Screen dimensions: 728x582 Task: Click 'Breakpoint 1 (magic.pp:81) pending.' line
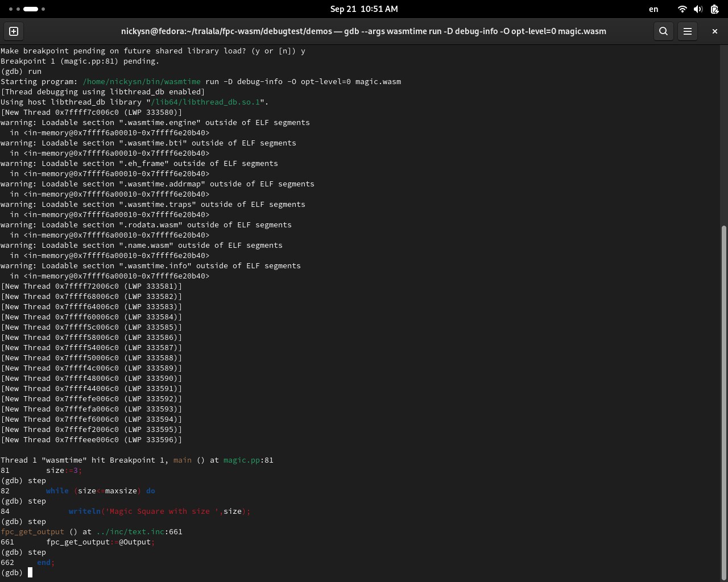click(x=80, y=61)
